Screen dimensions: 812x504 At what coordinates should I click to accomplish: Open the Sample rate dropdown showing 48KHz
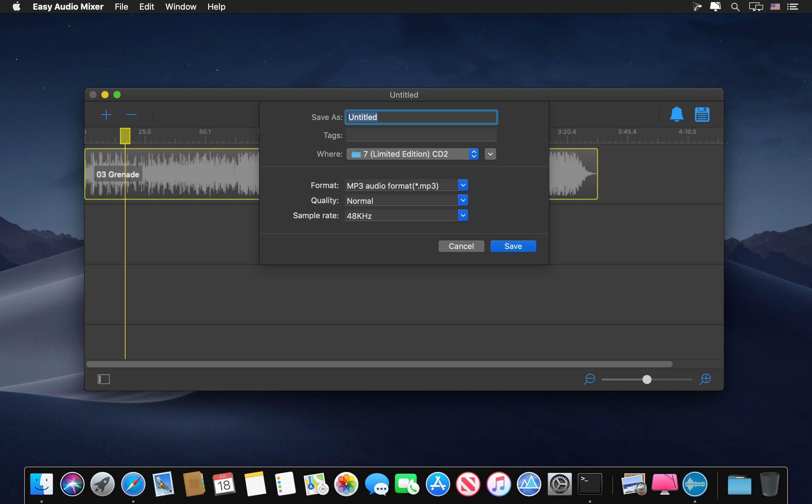(x=463, y=215)
